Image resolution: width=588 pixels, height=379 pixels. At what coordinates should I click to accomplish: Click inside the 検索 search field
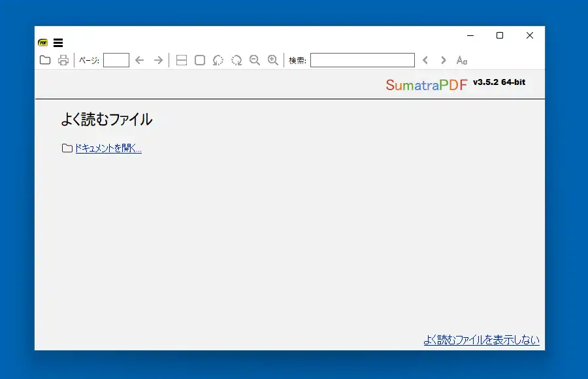(x=363, y=60)
